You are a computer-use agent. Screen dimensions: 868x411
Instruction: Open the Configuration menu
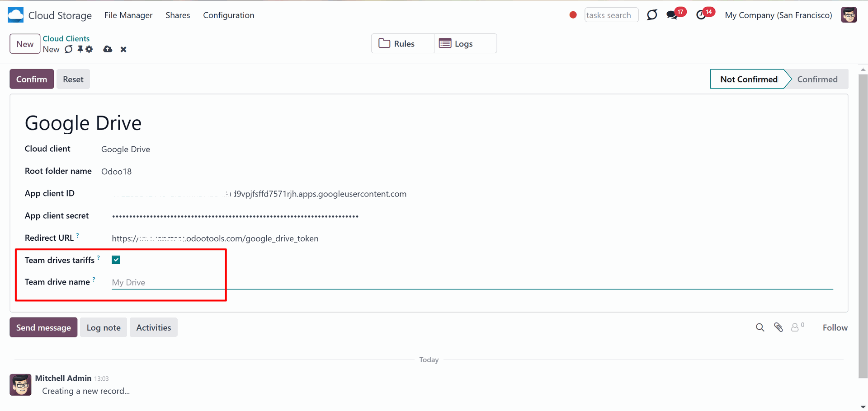click(x=229, y=15)
